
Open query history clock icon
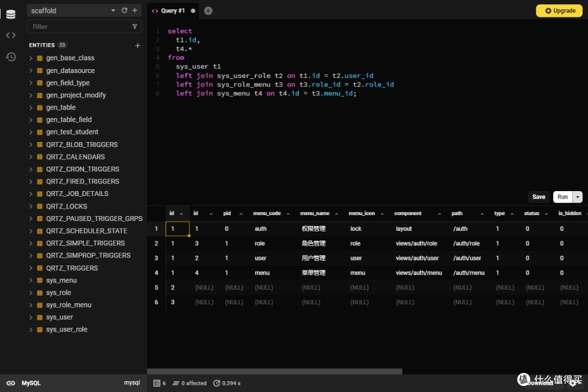pyautogui.click(x=10, y=57)
